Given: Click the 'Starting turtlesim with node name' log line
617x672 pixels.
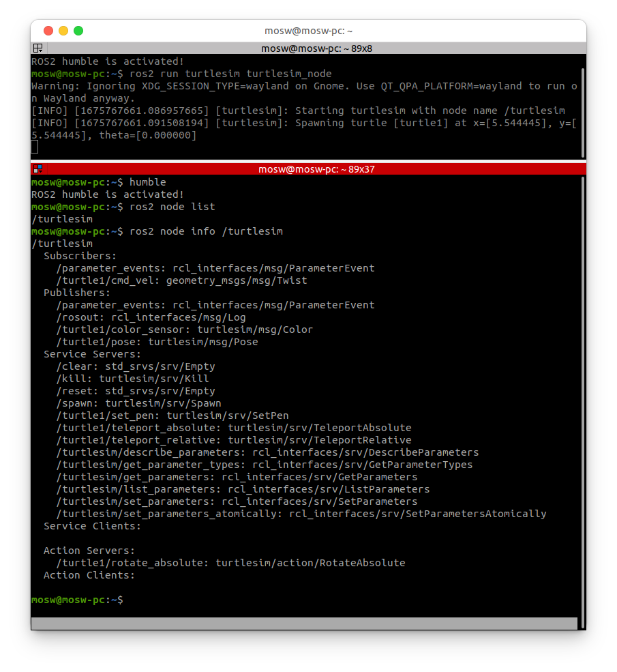Looking at the screenshot, I should (298, 111).
